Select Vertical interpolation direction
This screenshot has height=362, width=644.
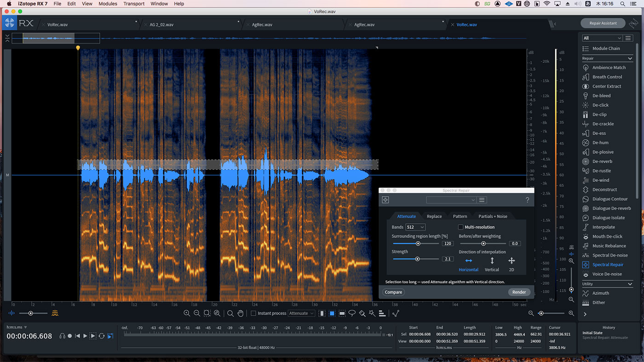[x=492, y=265]
